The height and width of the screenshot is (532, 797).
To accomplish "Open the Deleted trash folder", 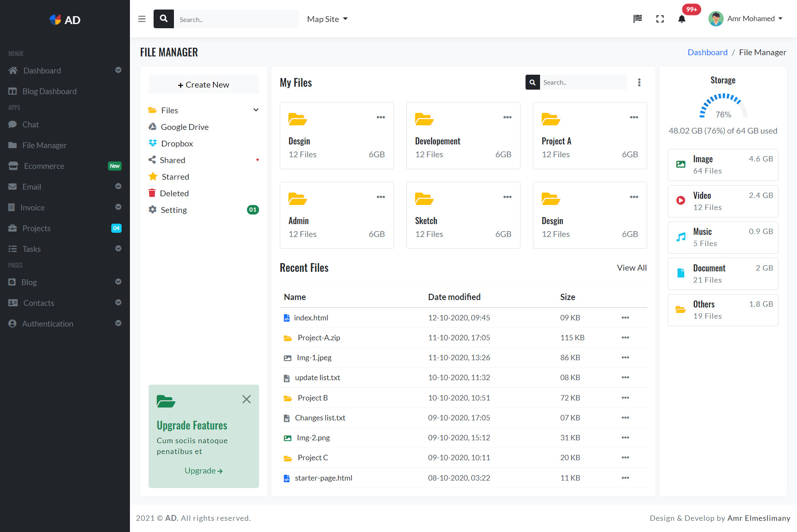I will 174,193.
